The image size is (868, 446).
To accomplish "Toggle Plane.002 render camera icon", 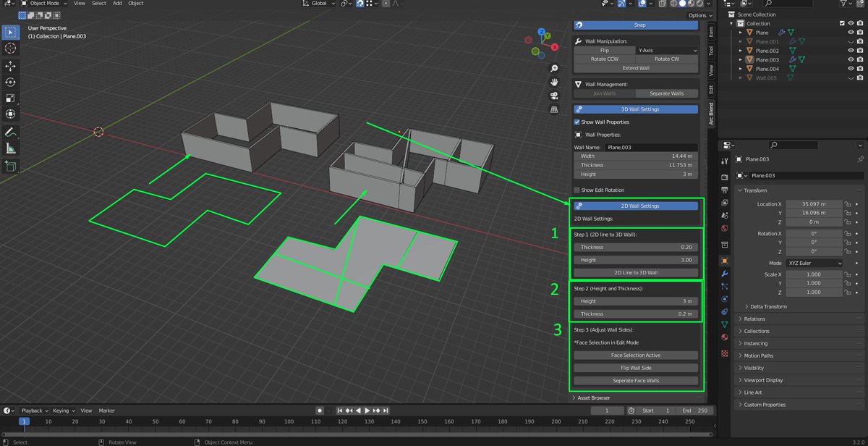I will pos(860,51).
